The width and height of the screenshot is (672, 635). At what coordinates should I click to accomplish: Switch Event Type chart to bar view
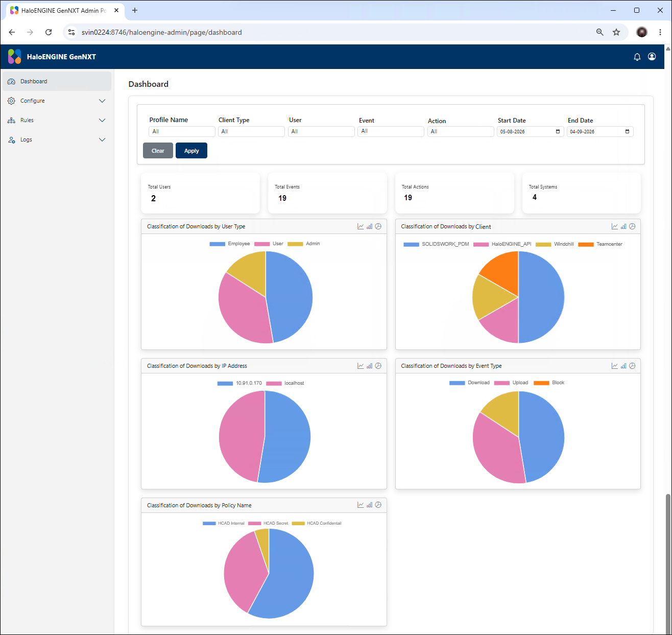(x=623, y=366)
